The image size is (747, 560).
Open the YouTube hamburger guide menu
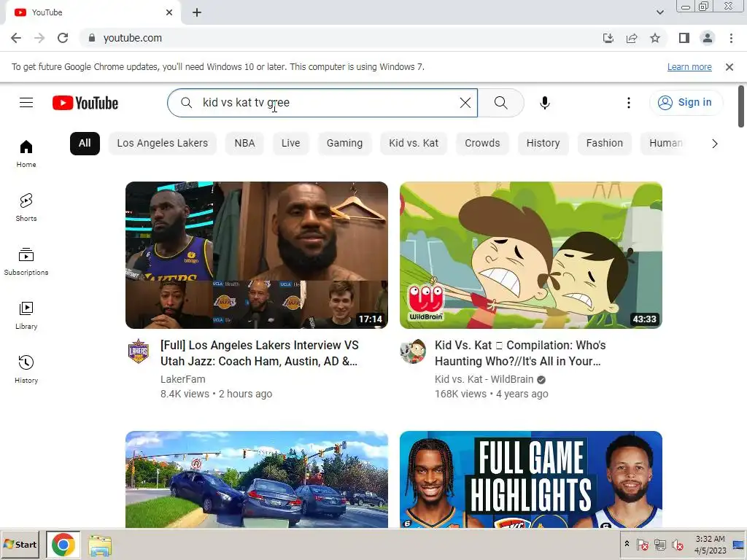[x=26, y=103]
